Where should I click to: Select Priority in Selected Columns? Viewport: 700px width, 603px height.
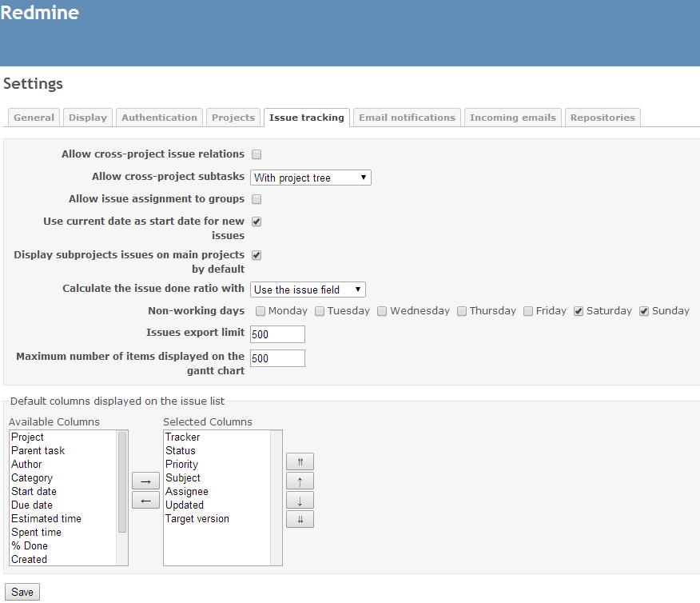point(217,465)
